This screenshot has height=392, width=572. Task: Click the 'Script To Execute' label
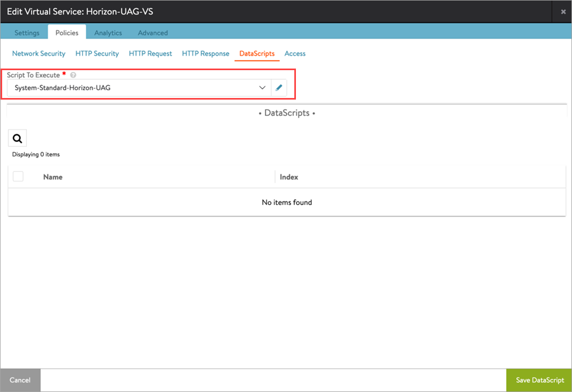(x=33, y=75)
